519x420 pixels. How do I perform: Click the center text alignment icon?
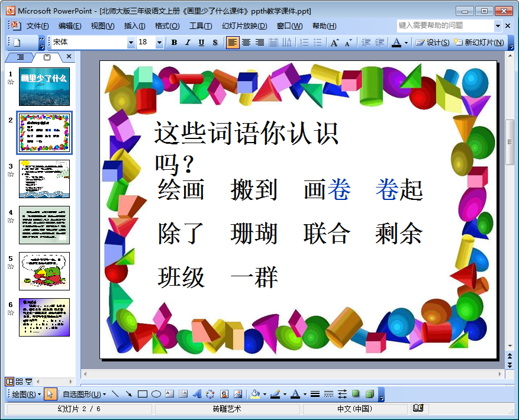246,43
